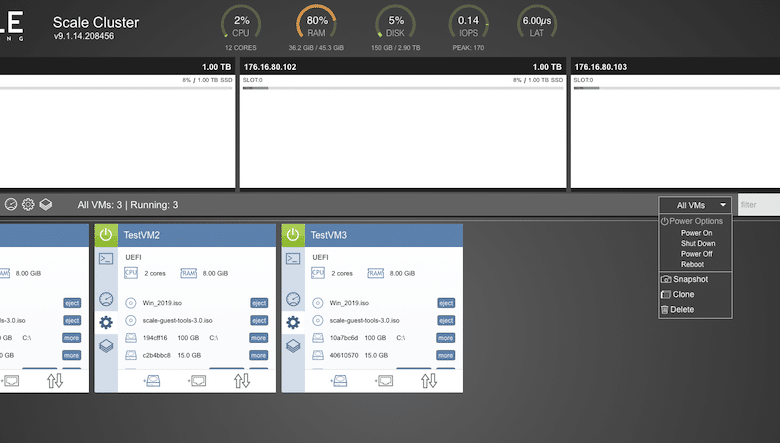Open the TestVM3 console icon

pyautogui.click(x=293, y=259)
